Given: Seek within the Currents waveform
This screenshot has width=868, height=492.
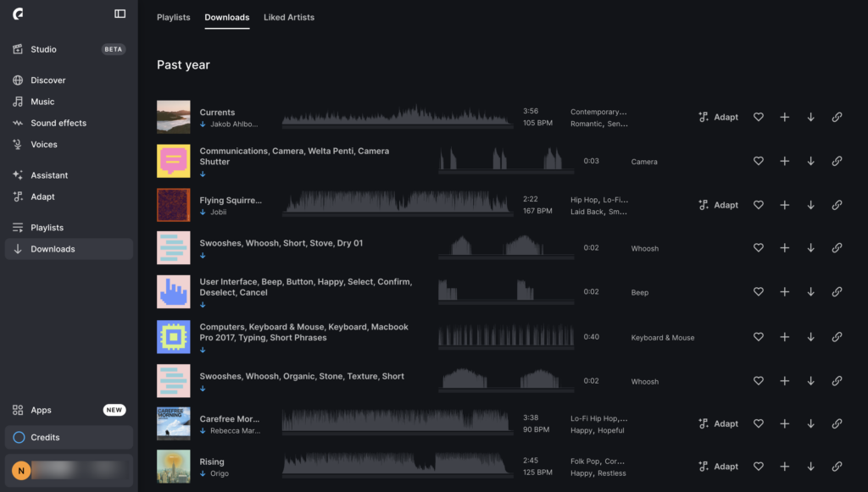Looking at the screenshot, I should [398, 116].
